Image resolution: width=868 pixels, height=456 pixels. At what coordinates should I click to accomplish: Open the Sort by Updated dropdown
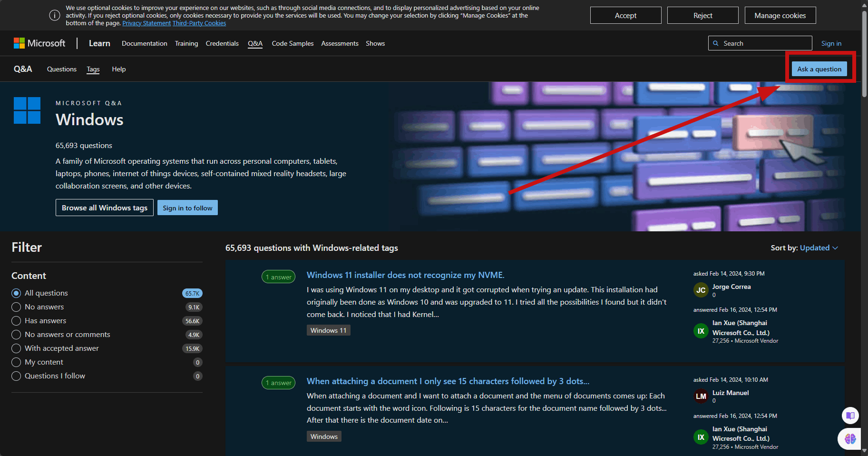click(819, 248)
